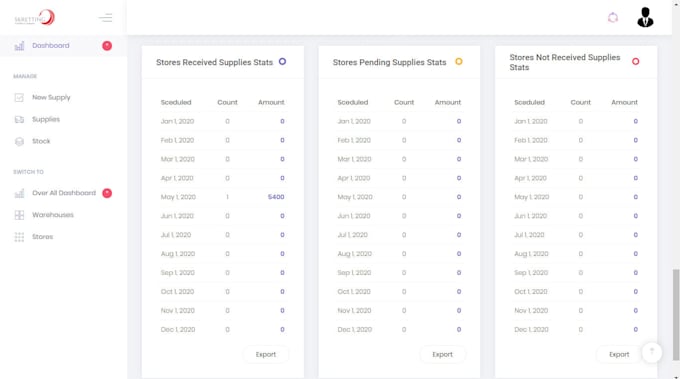Click Stores Received Supplies Stats title
Viewport: 680px width, 379px height.
click(x=215, y=62)
